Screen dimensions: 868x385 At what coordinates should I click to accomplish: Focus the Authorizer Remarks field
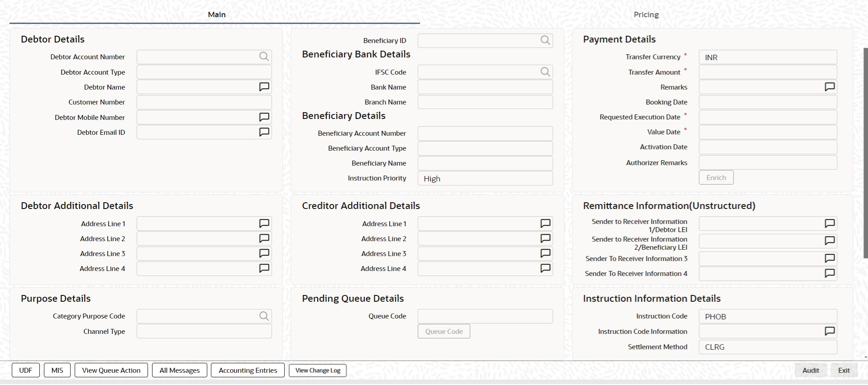[x=768, y=162]
